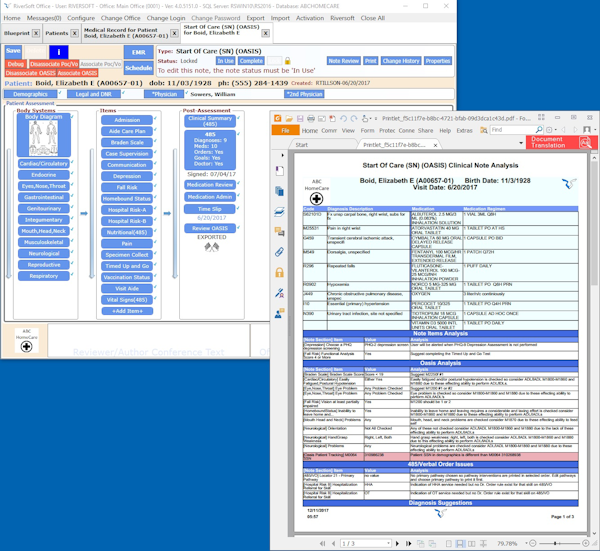Screen dimensions: 600x551
Task: Click zoom out minus button
Action: pos(533,543)
